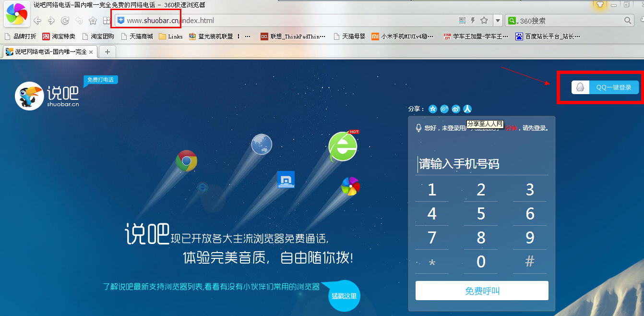The height and width of the screenshot is (316, 644).
Task: Dial digit 3 on the keypad
Action: [530, 190]
